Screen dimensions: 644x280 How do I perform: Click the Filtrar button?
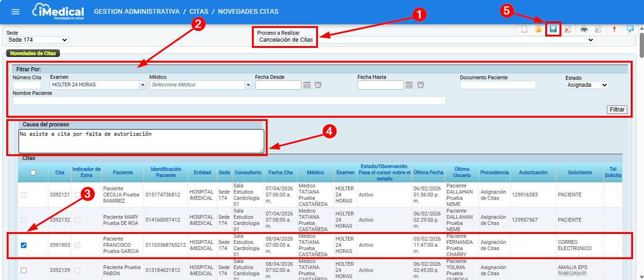(x=617, y=110)
